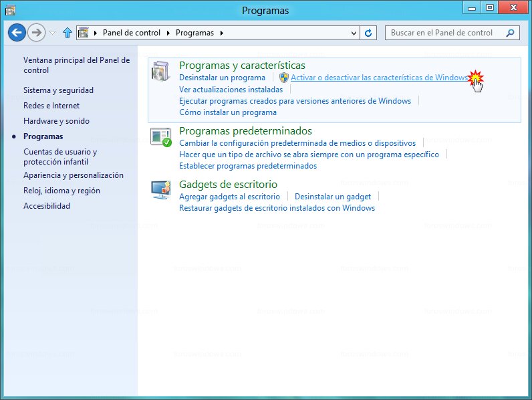Screen dimensions: 532x400
Task: Click the Gadgets de escritorio monitor icon
Action: pos(161,190)
